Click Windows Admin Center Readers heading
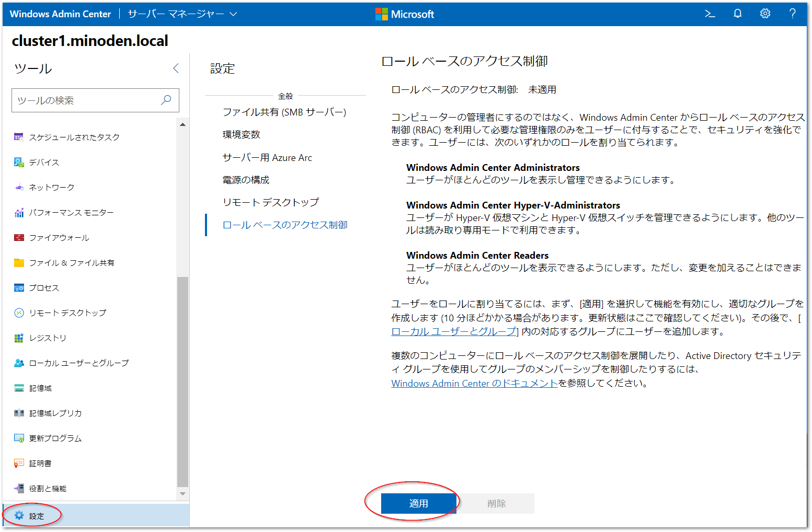This screenshot has width=812, height=532. tap(477, 255)
